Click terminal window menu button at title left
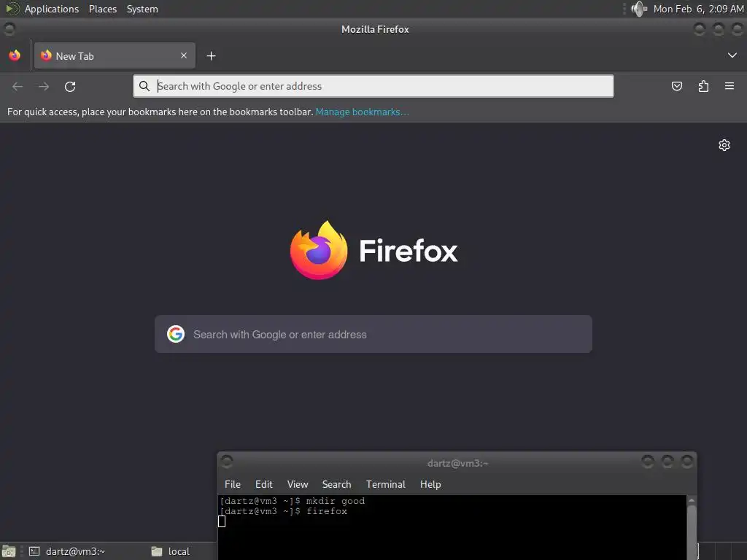The width and height of the screenshot is (747, 560). click(x=227, y=461)
